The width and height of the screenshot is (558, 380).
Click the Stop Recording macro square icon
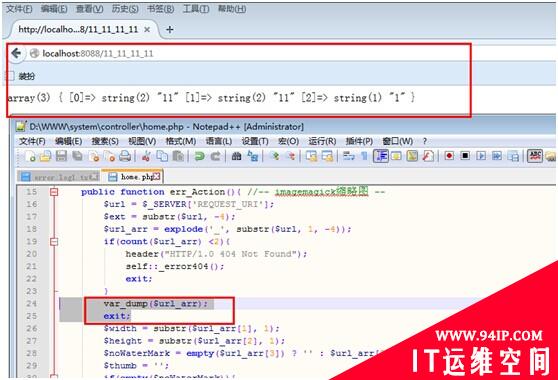[465, 156]
